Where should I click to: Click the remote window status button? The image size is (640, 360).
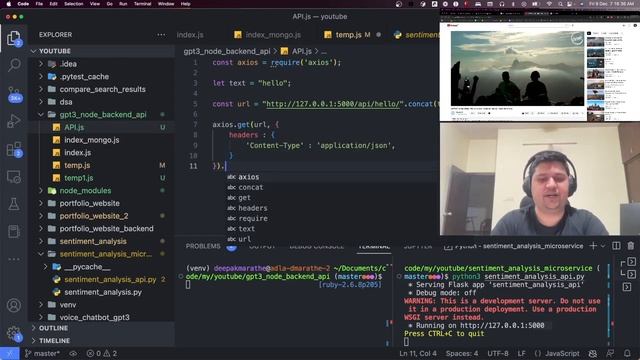(x=9, y=353)
